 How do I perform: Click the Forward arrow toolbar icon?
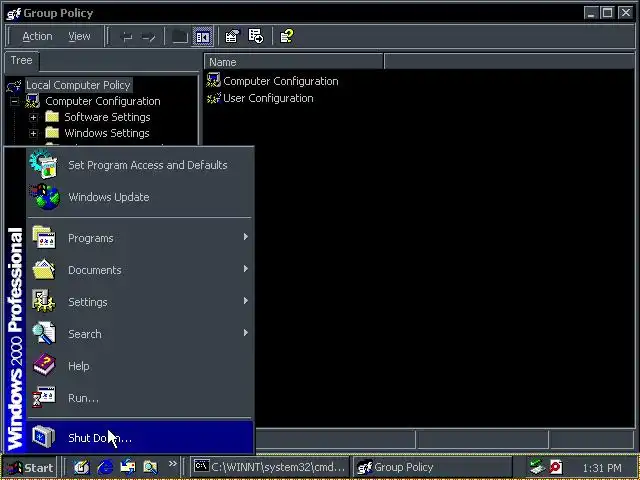point(148,37)
